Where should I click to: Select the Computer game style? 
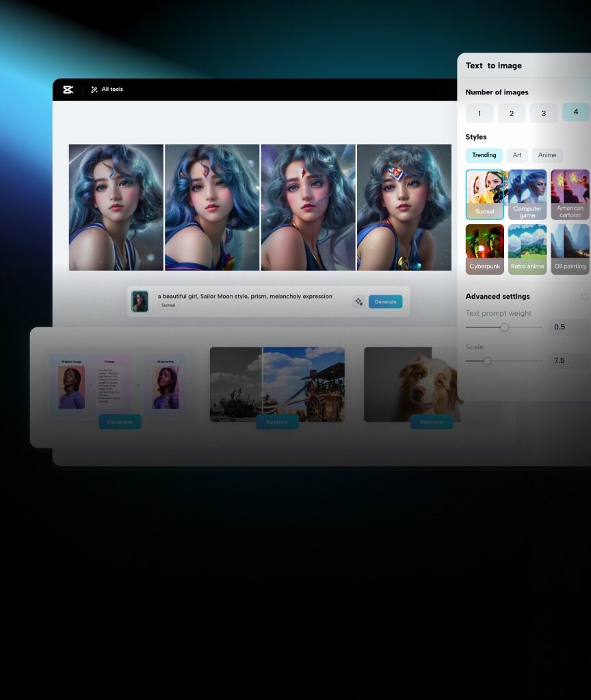(527, 194)
